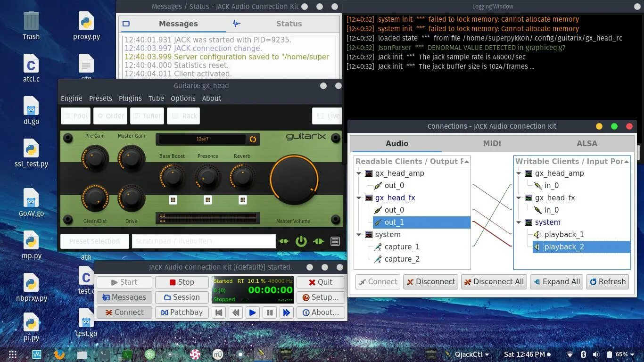This screenshot has height=362, width=644.
Task: Click the Disconnect button in Connections
Action: (x=431, y=282)
